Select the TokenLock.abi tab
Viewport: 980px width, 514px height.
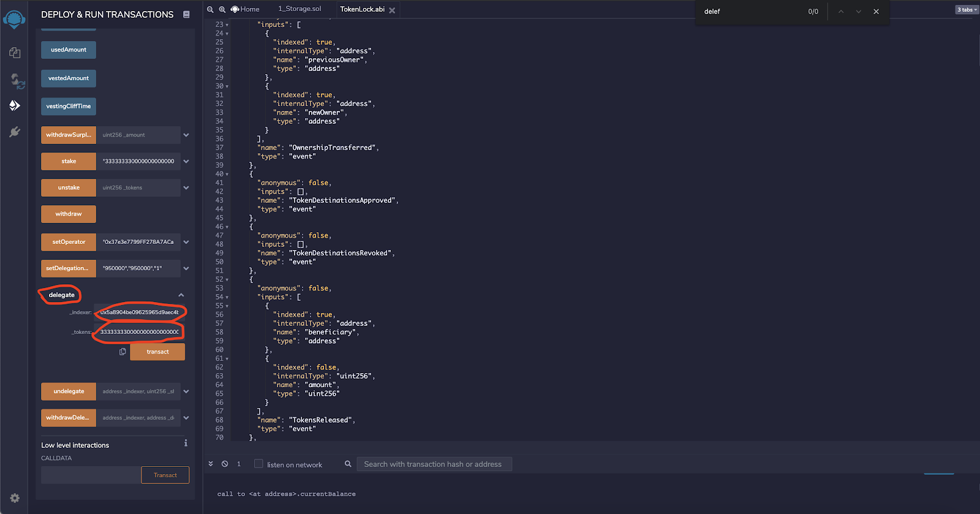click(x=362, y=9)
